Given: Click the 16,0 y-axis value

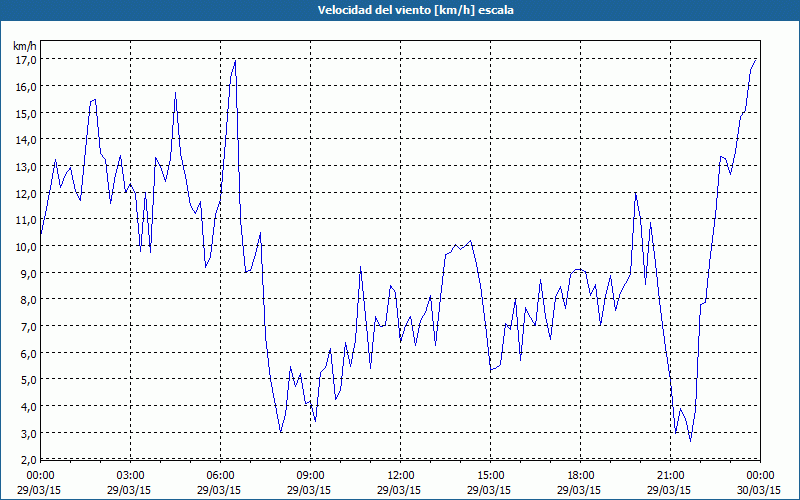Looking at the screenshot, I should [x=26, y=87].
